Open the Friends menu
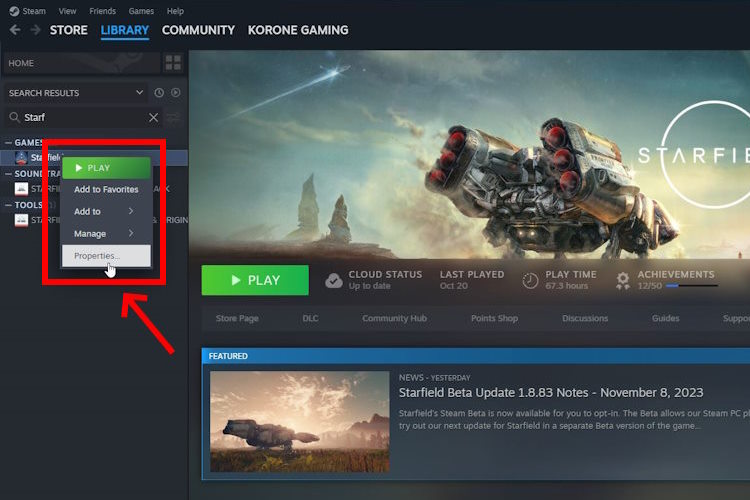The image size is (750, 500). tap(102, 11)
